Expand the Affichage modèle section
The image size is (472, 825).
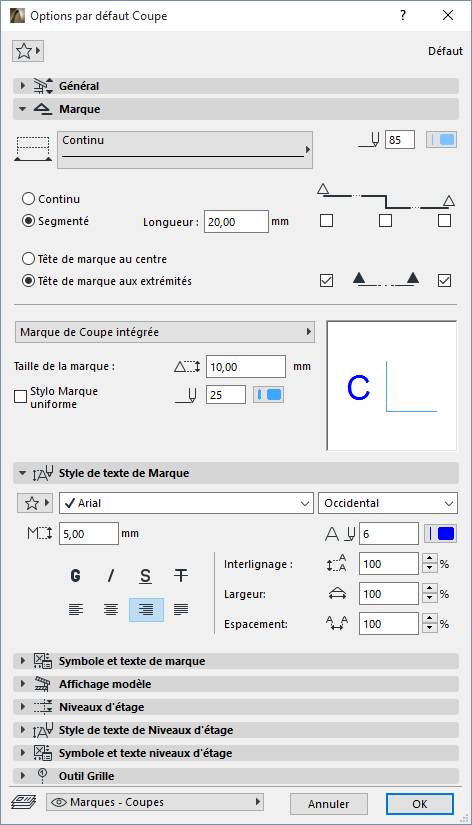(x=23, y=684)
